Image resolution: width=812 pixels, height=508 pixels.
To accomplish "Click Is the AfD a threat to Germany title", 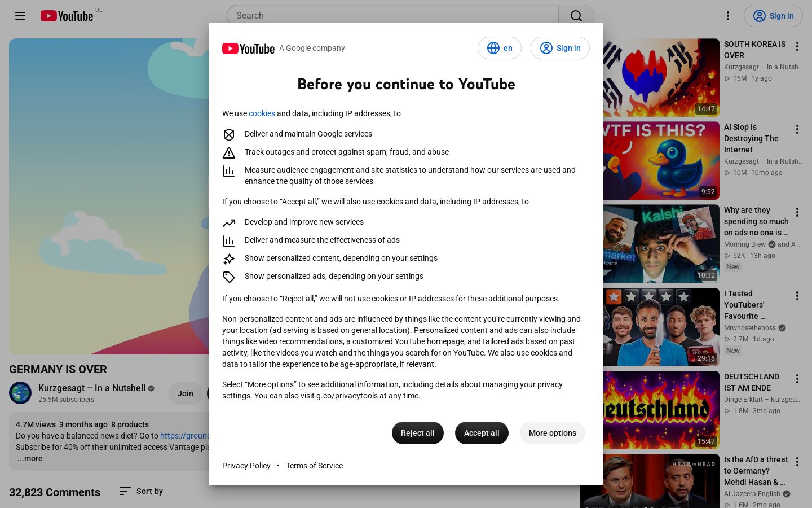I will 756,471.
